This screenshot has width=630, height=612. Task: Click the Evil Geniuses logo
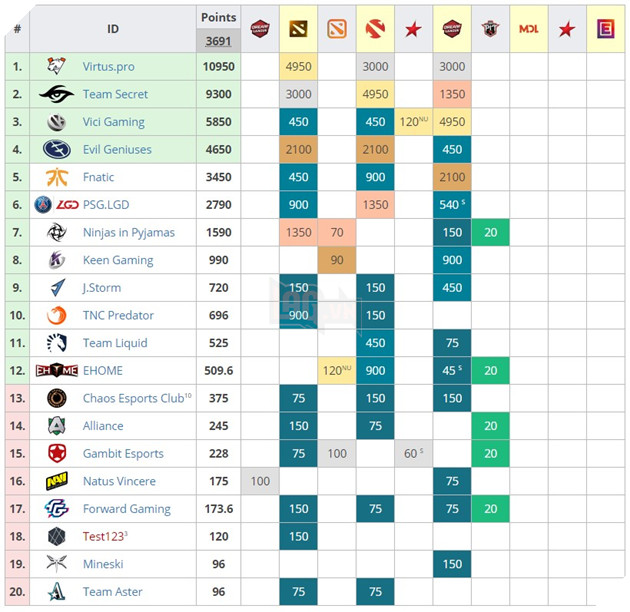point(56,149)
